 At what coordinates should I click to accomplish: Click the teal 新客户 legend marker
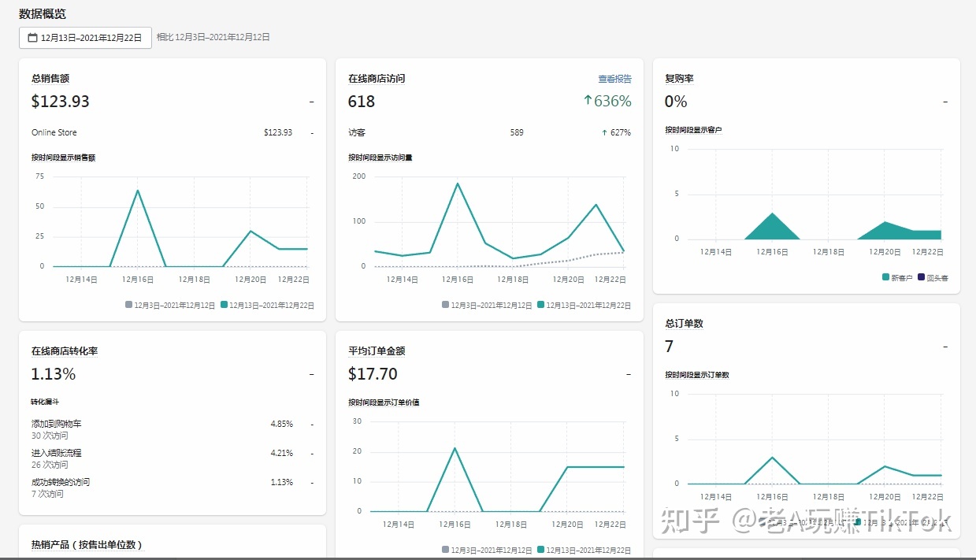885,277
